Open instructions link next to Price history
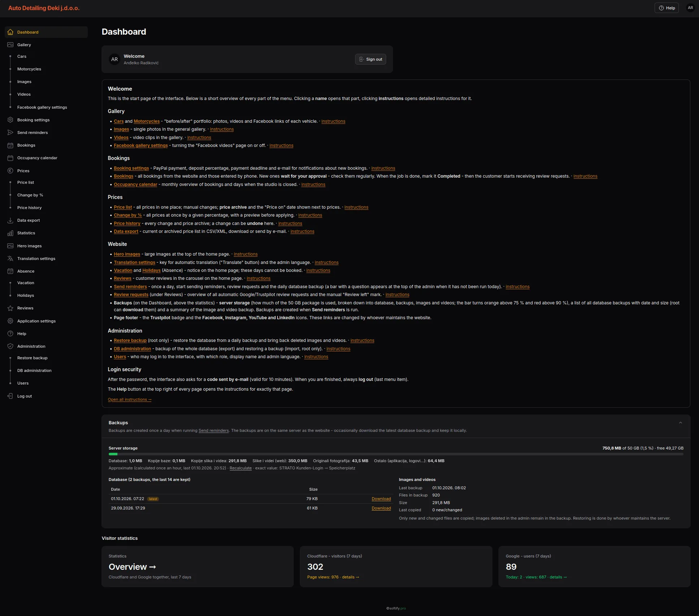The image size is (699, 616). pos(290,224)
